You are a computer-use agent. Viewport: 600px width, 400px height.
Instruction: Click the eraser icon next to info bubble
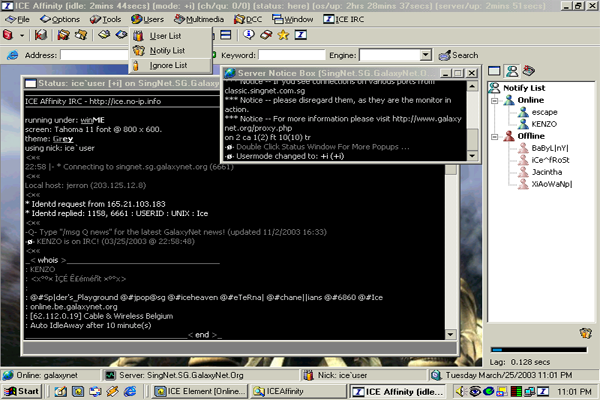(x=266, y=35)
